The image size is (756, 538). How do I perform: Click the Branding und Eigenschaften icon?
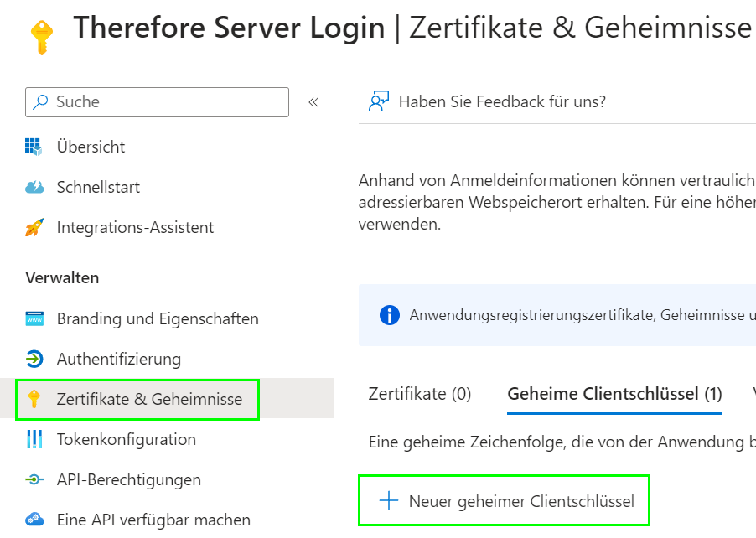tap(34, 318)
